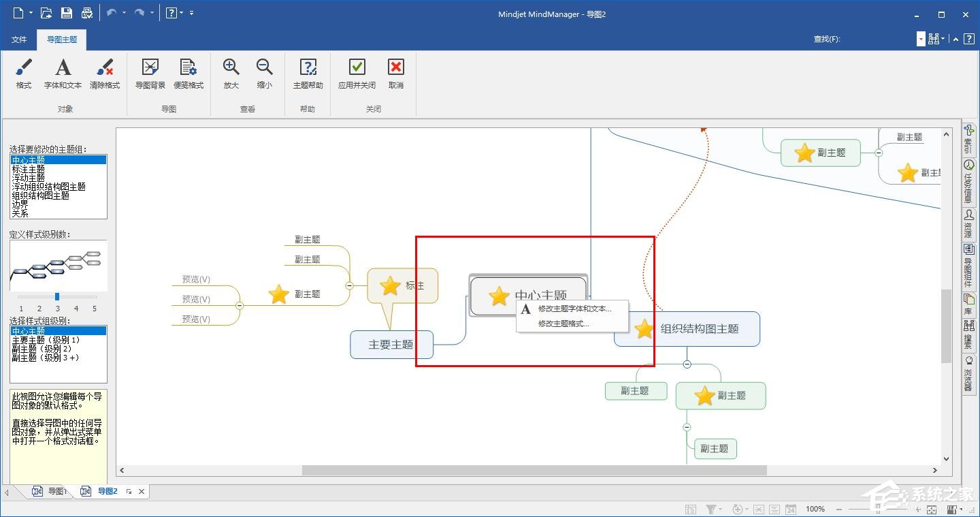Click the 清除格式 clear format icon

(x=104, y=74)
